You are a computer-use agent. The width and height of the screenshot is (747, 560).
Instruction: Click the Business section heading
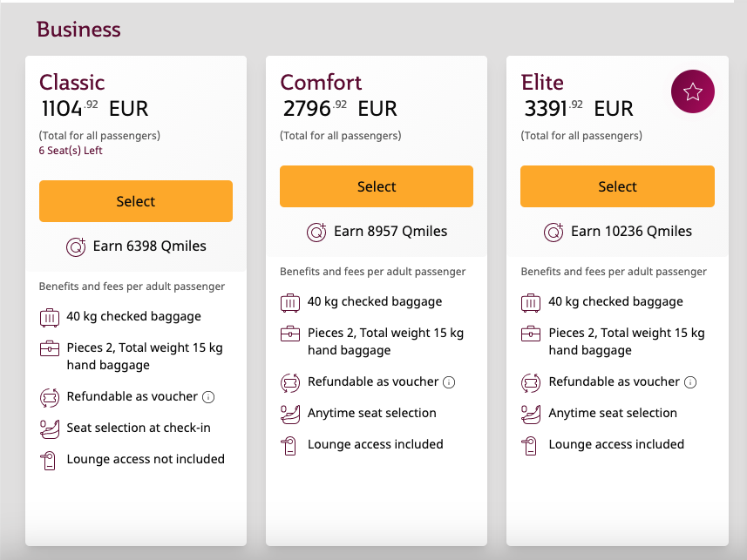click(x=78, y=30)
